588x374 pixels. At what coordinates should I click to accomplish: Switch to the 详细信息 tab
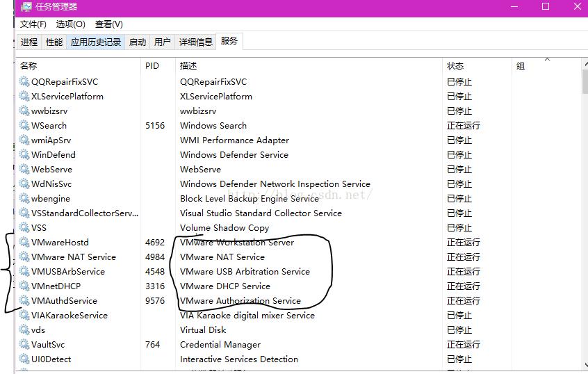196,42
